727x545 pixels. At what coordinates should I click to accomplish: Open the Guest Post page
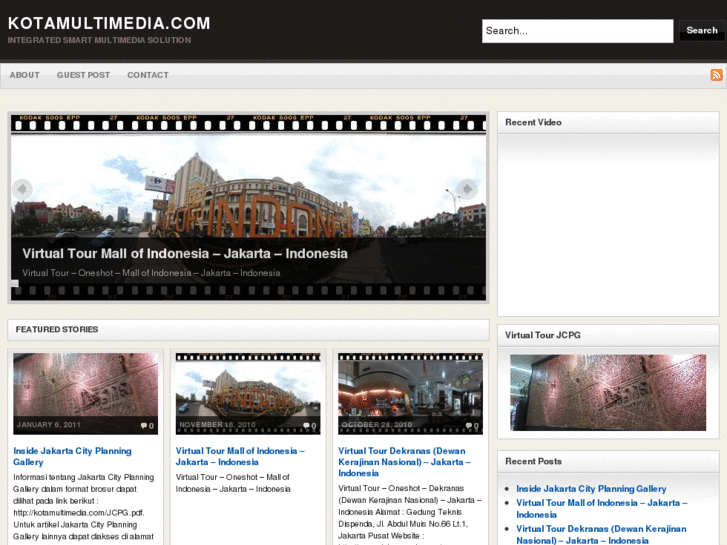pyautogui.click(x=83, y=75)
